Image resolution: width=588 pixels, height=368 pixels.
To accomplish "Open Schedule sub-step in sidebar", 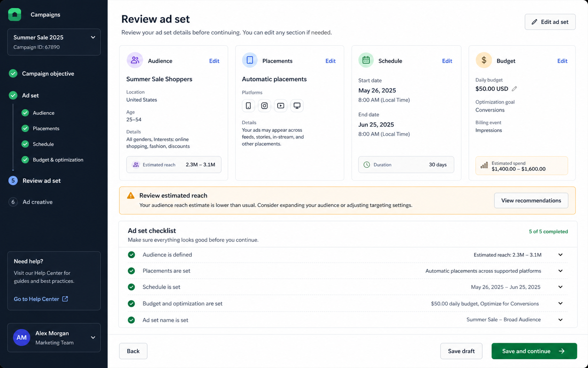I will [x=43, y=144].
